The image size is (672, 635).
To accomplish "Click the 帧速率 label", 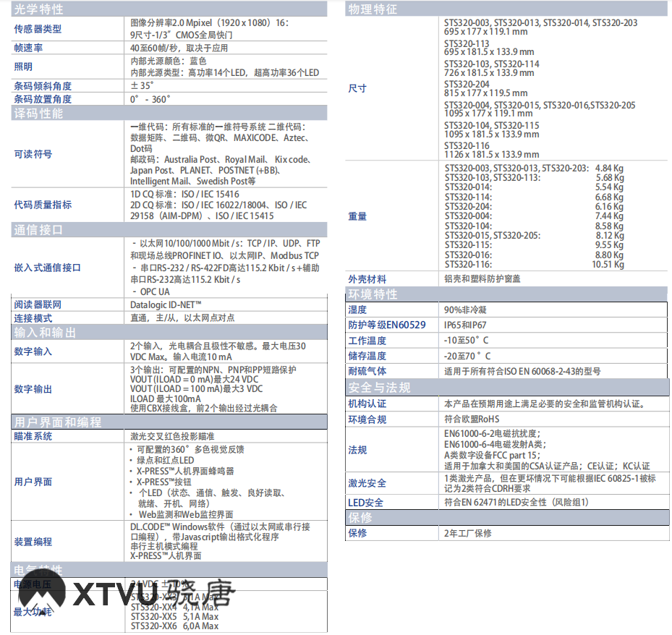I will pos(28,48).
